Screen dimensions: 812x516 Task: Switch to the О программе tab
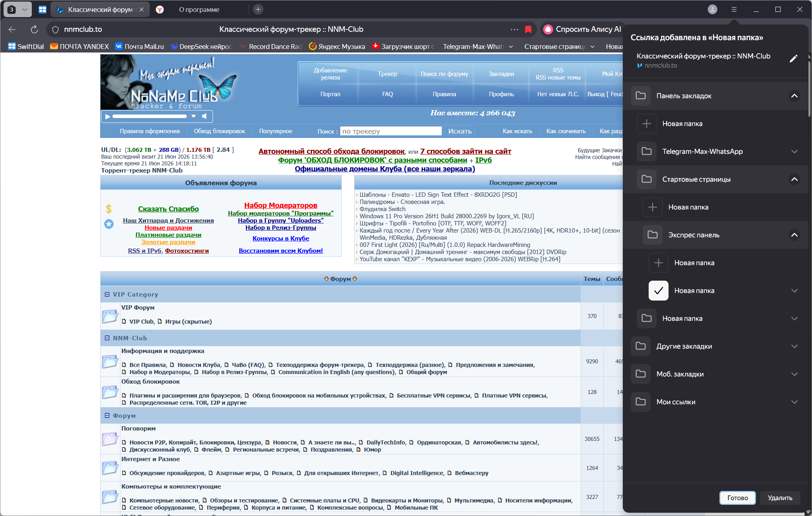[199, 10]
